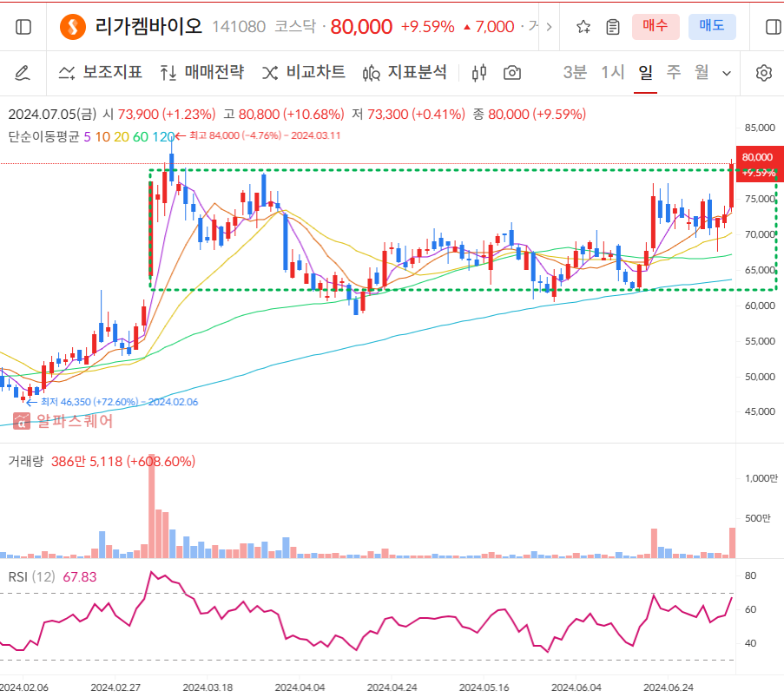Toggle the right sidebar panel icon
This screenshot has height=697, width=784.
(x=774, y=27)
